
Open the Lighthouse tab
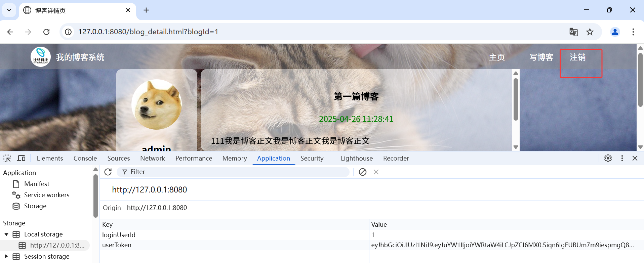[x=357, y=158]
